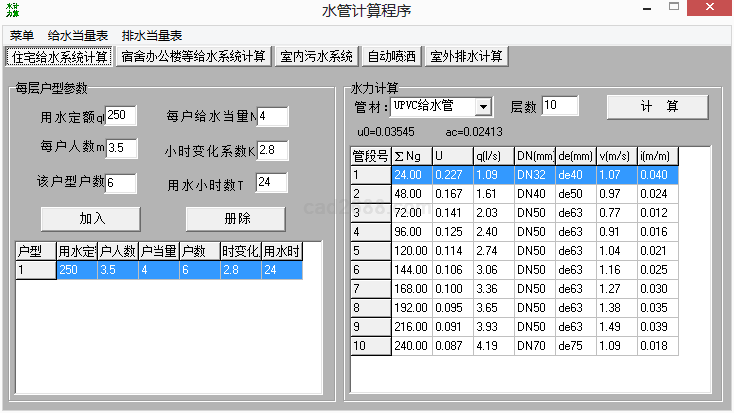This screenshot has width=734, height=413.
Task: Click the 计算 button
Action: coord(658,106)
